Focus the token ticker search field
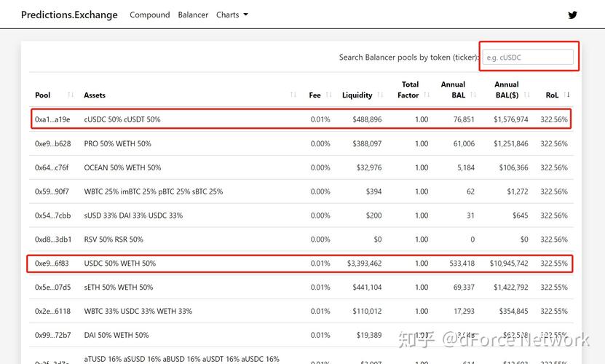 tap(528, 57)
